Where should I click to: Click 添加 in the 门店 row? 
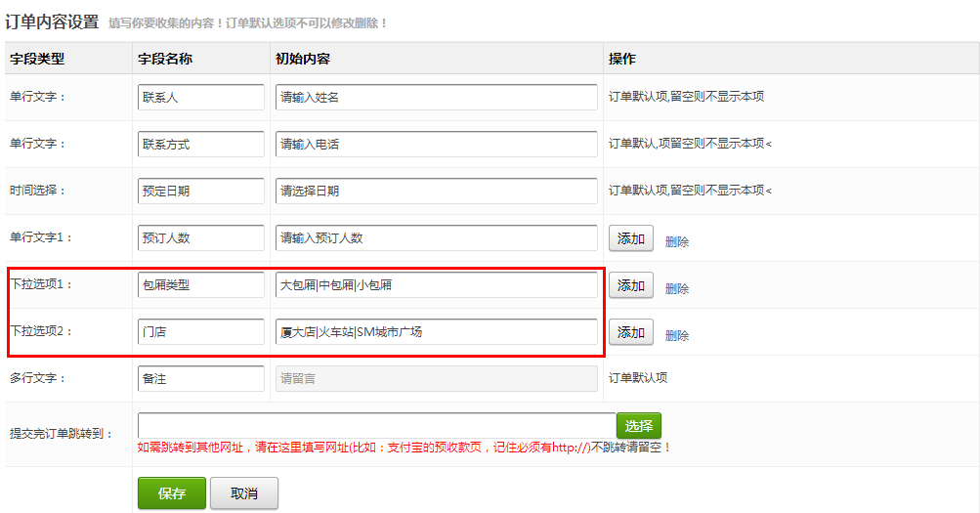click(x=630, y=332)
